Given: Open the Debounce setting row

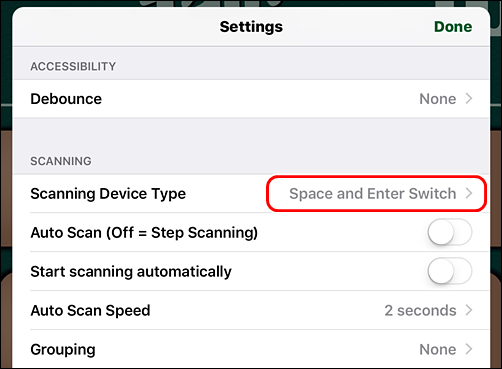Looking at the screenshot, I should pyautogui.click(x=251, y=99).
